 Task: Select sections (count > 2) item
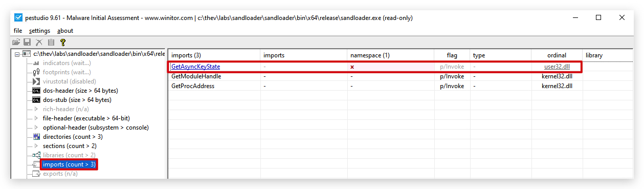70,146
